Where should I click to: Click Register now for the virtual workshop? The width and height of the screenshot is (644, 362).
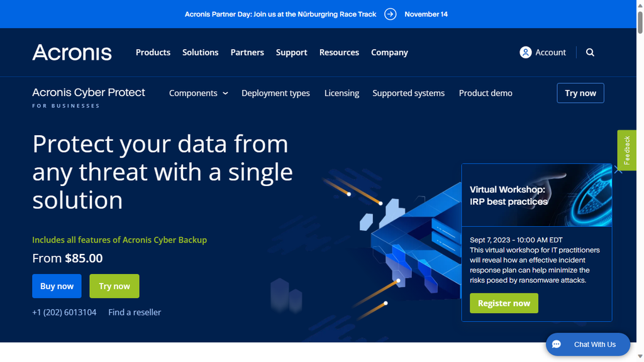tap(504, 303)
